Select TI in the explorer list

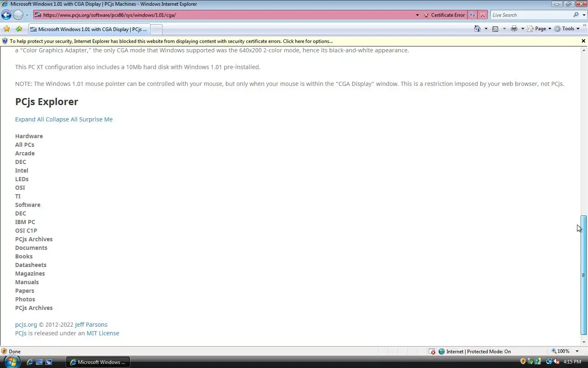point(18,196)
